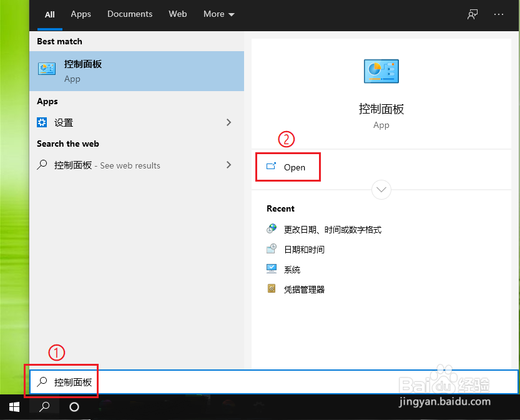520x420 pixels.
Task: Select the 控制面板 best match result
Action: pyautogui.click(x=137, y=71)
